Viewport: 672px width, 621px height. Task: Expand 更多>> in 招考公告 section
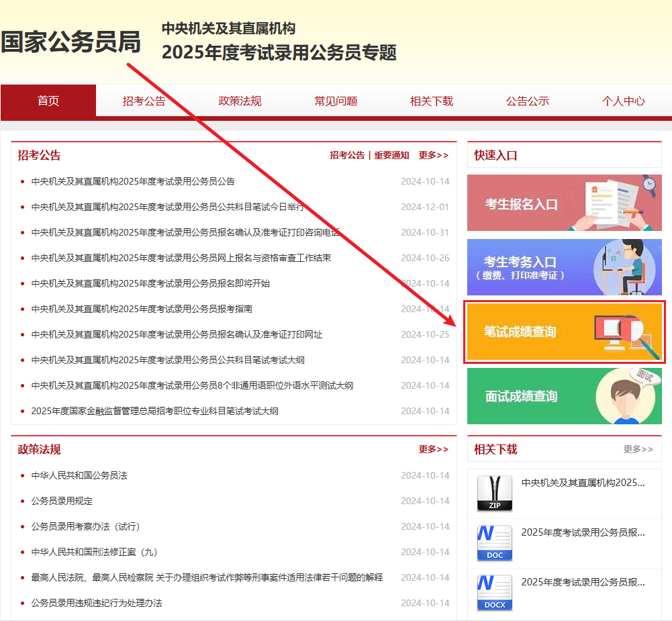pos(433,155)
